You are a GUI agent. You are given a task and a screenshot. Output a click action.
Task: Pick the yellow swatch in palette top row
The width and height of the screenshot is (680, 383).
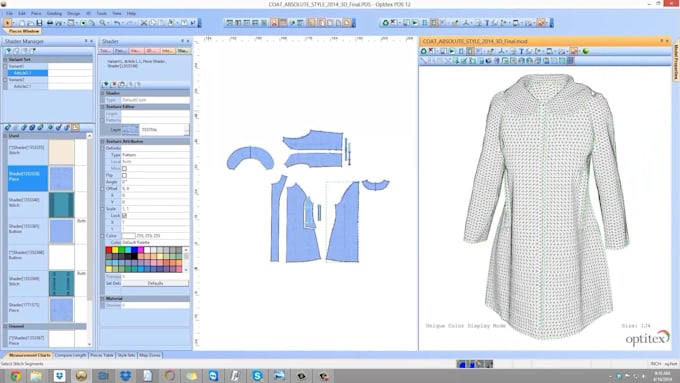(115, 250)
